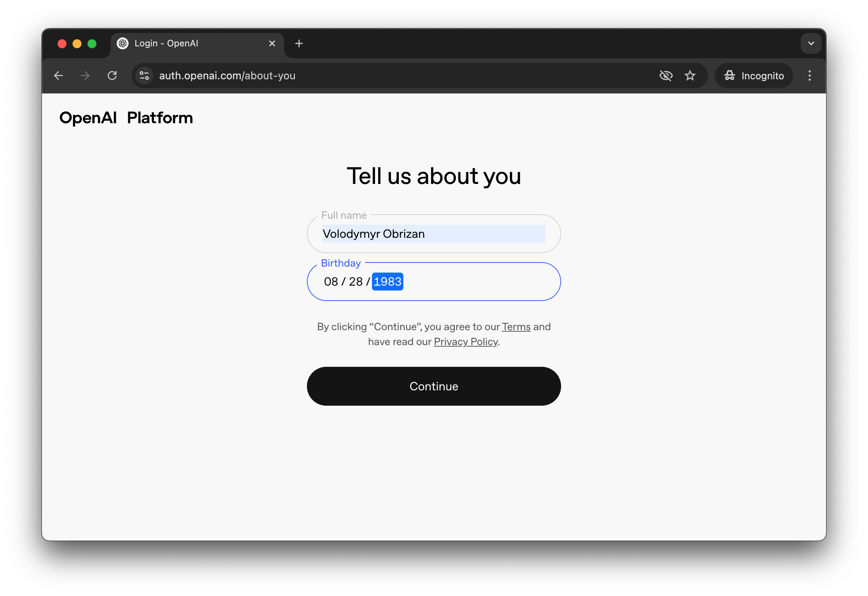This screenshot has height=596, width=868.
Task: Select the birthday year 1983
Action: tap(388, 282)
